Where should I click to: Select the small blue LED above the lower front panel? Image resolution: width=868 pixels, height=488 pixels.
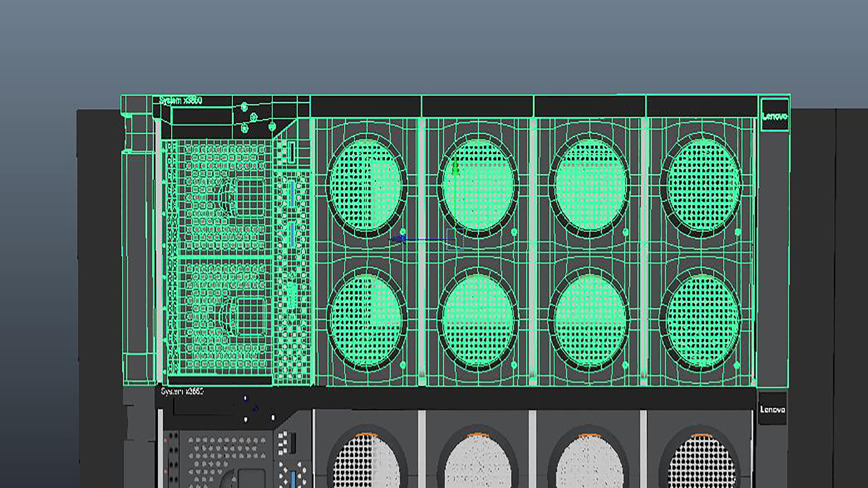click(x=245, y=397)
